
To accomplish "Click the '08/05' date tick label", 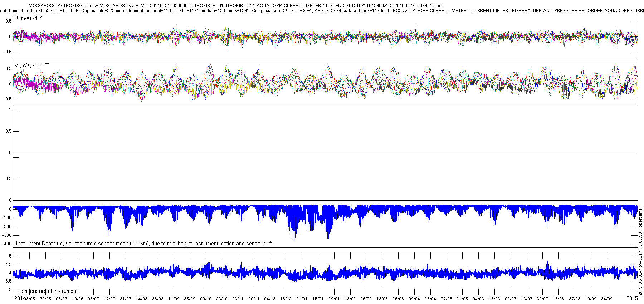I will click(29, 299).
